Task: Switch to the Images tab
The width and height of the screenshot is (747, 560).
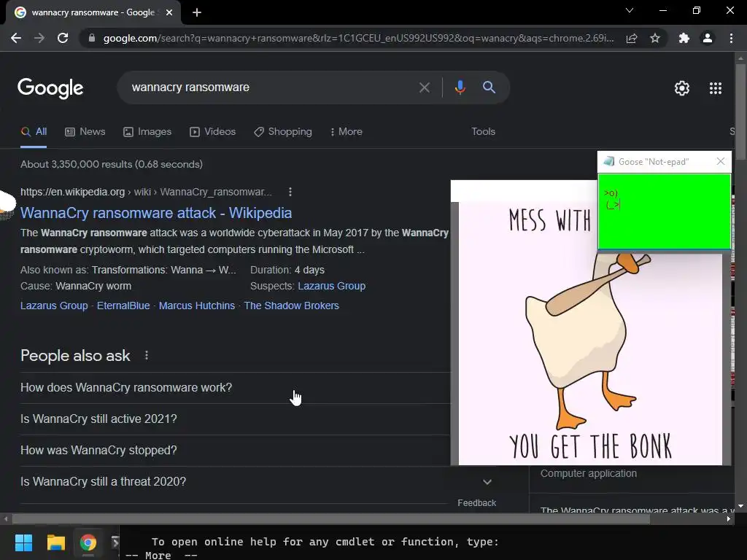Action: tap(147, 131)
